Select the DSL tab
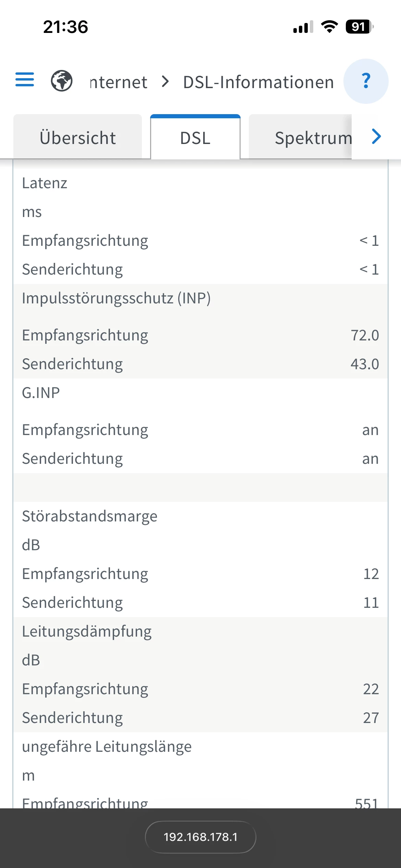401x868 pixels. (195, 138)
